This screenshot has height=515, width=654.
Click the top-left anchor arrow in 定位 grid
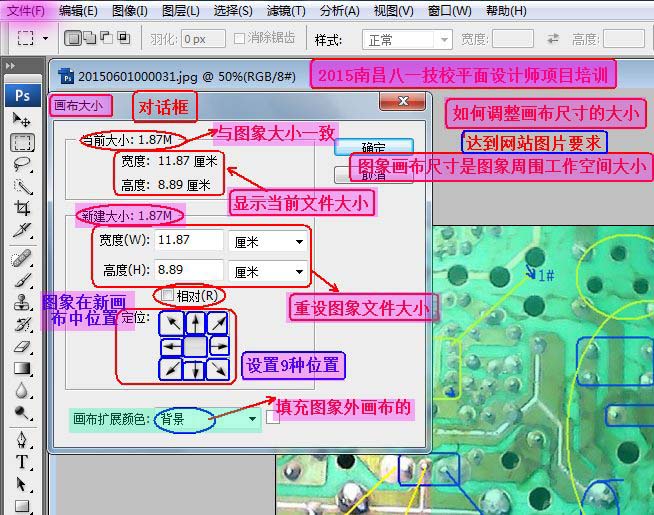171,323
